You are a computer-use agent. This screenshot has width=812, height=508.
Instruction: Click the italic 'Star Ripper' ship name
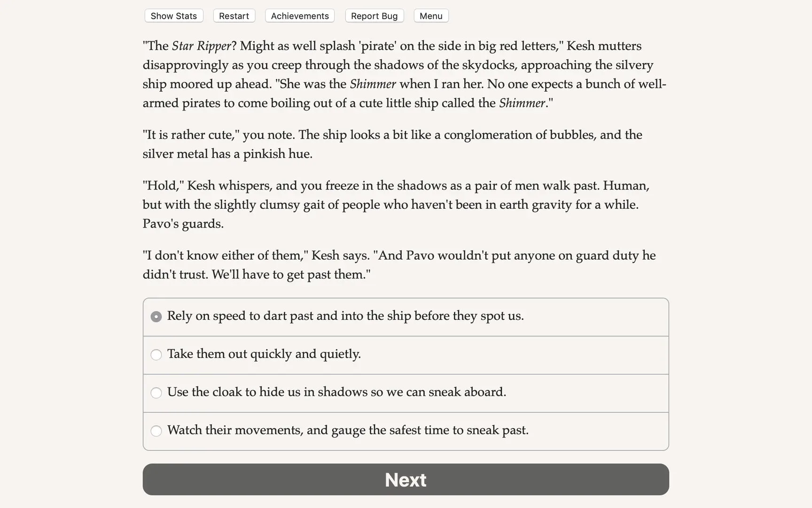pos(201,46)
